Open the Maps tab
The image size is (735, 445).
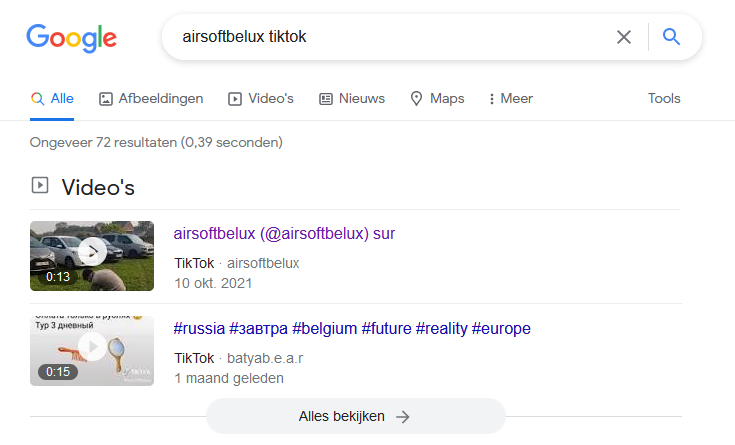pos(437,98)
